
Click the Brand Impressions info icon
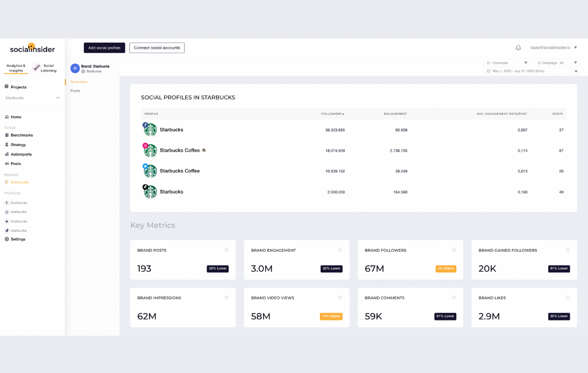226,297
